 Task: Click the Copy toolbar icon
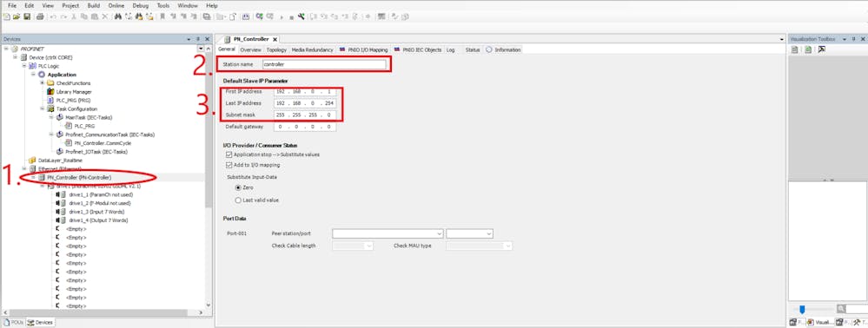click(x=84, y=16)
